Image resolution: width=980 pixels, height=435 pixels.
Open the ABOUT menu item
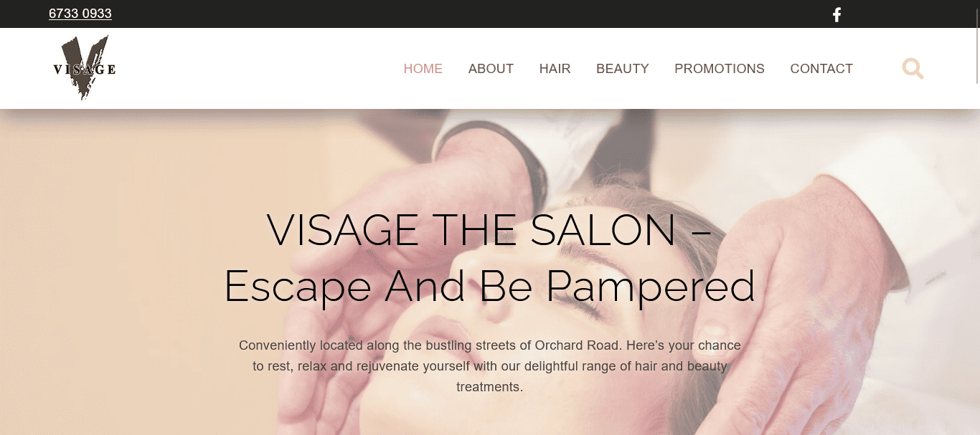pos(491,69)
